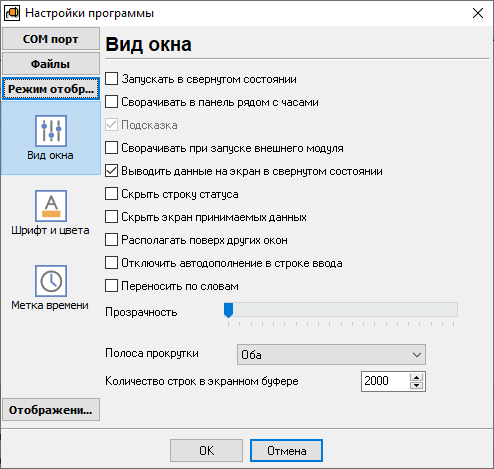
Task: Switch to the Файлы section
Action: pos(51,64)
